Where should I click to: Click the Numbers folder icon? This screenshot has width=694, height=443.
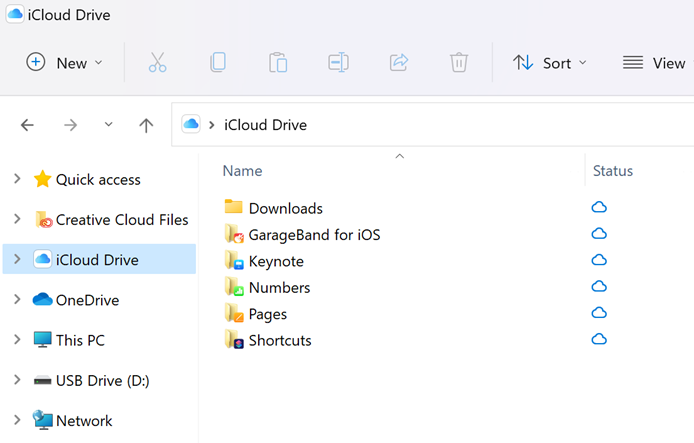[234, 286]
